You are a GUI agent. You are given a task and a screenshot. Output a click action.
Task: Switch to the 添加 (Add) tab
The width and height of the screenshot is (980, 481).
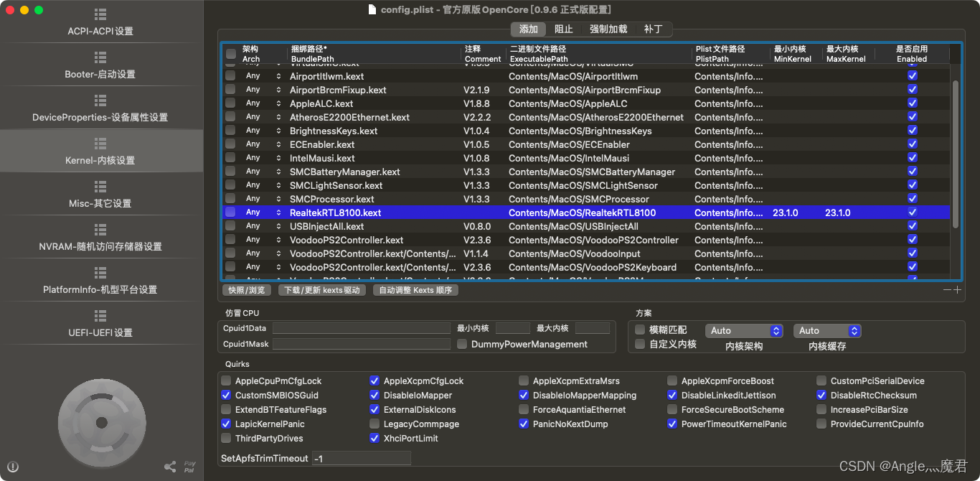529,29
